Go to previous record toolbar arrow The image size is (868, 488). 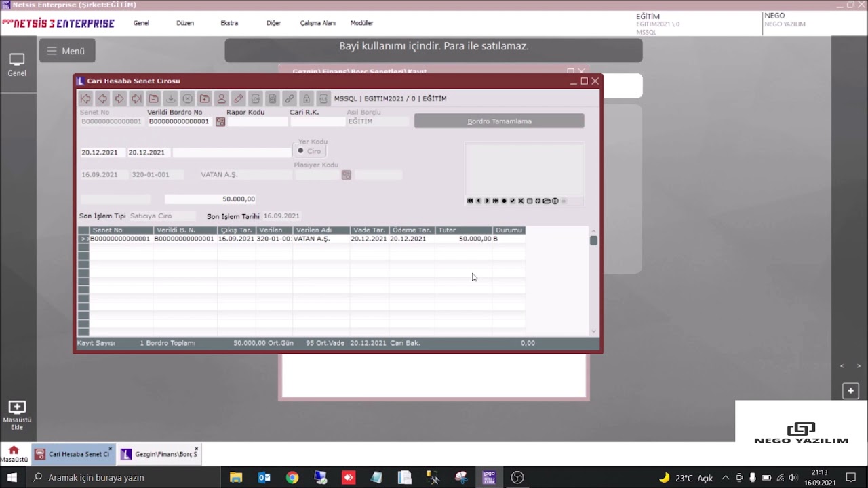point(102,99)
